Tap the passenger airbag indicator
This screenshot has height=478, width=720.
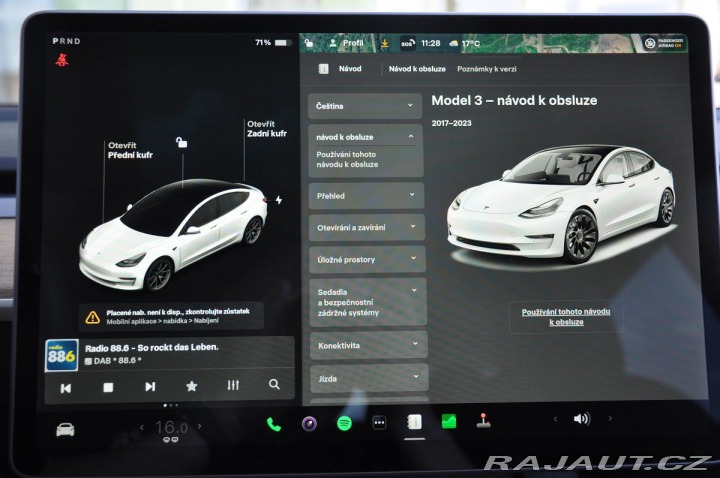pos(664,43)
